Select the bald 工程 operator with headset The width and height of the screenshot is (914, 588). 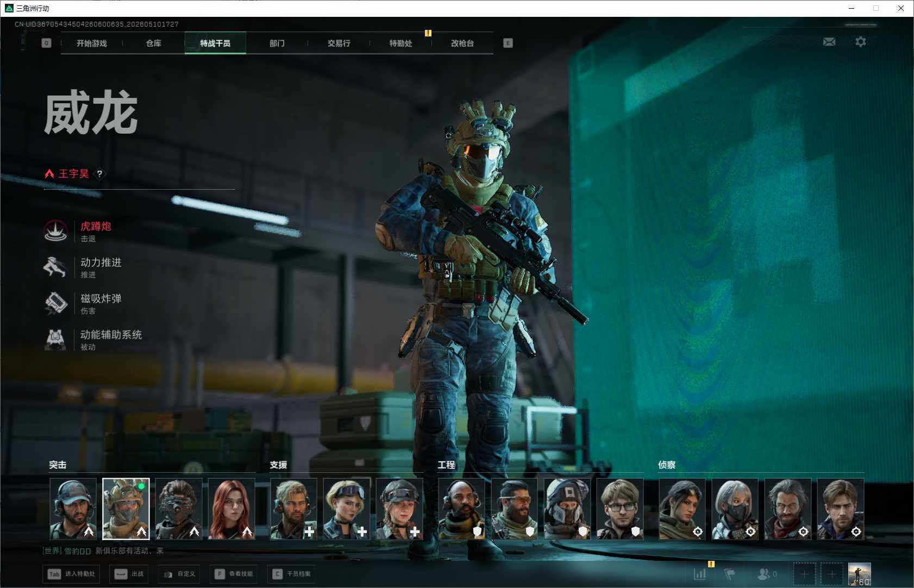461,509
